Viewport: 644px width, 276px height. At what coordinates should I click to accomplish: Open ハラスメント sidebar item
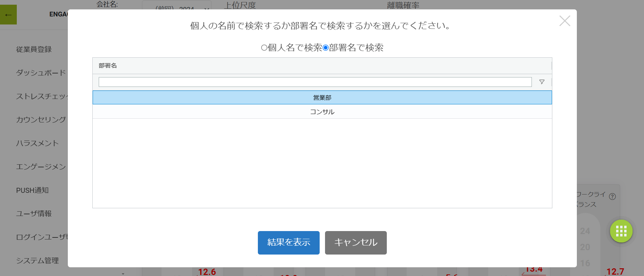38,143
